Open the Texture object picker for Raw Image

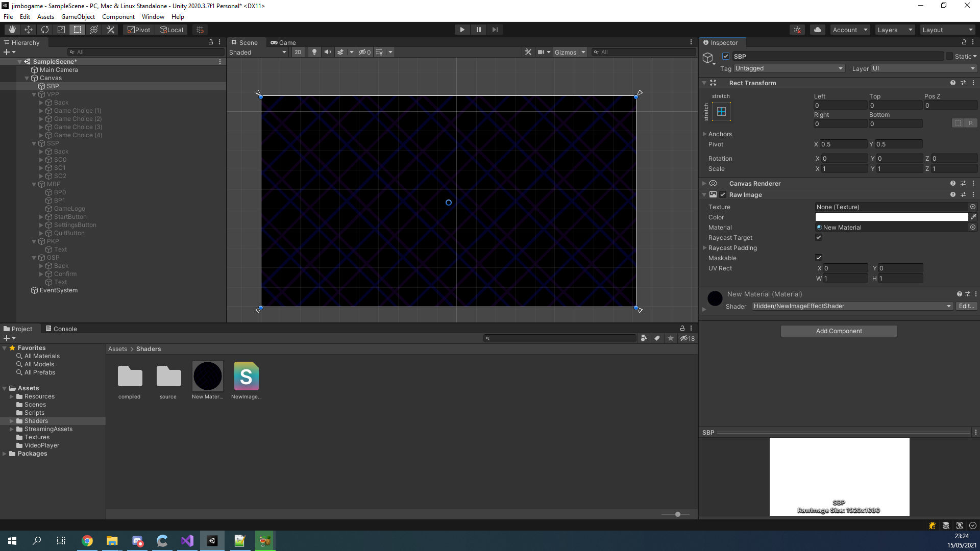coord(973,207)
